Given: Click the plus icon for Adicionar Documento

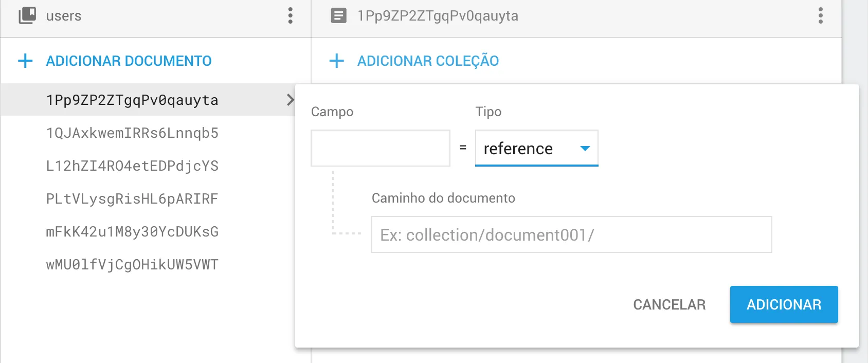Looking at the screenshot, I should [25, 61].
